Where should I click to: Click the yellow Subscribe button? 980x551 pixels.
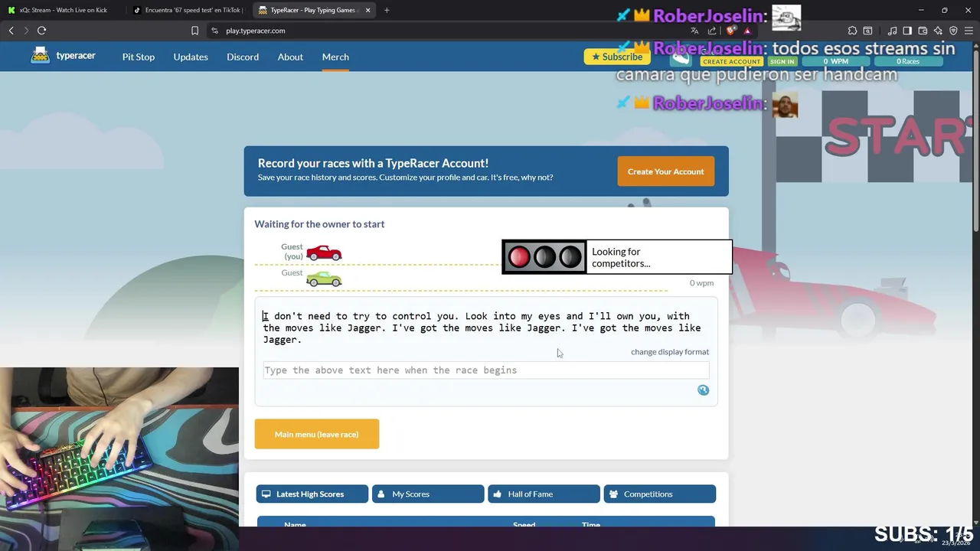617,57
